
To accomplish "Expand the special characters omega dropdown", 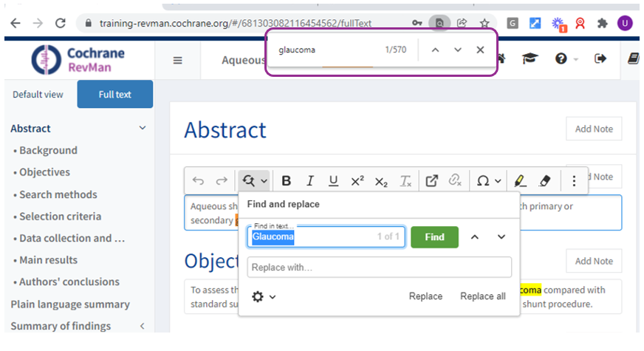I will click(489, 181).
